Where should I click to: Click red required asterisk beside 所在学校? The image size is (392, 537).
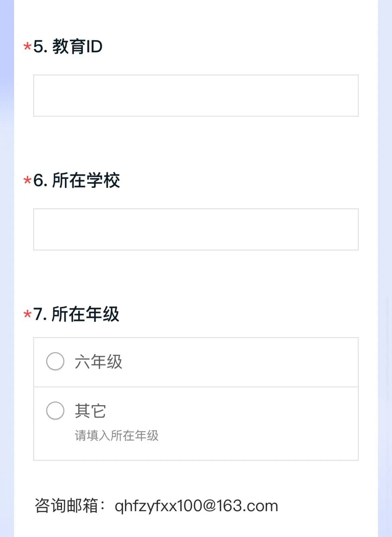coord(27,181)
